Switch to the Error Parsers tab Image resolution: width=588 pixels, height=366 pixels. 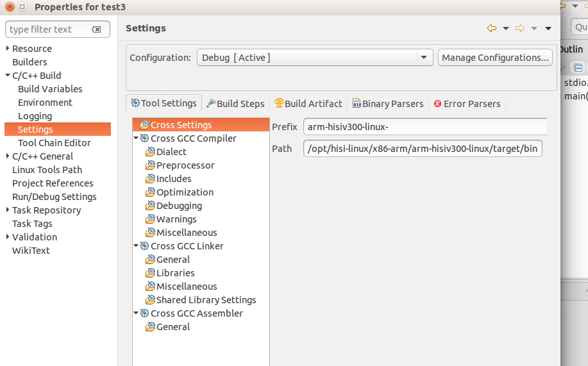pos(467,103)
